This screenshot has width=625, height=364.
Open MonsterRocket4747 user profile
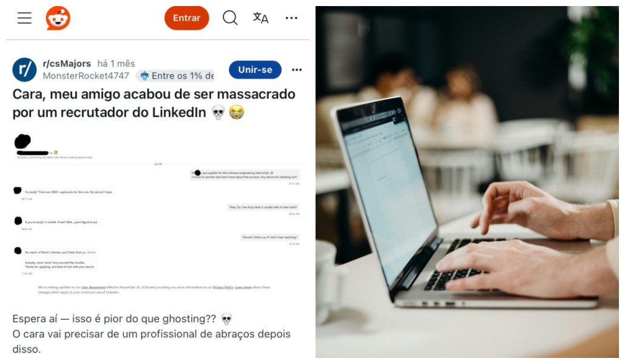(x=86, y=76)
